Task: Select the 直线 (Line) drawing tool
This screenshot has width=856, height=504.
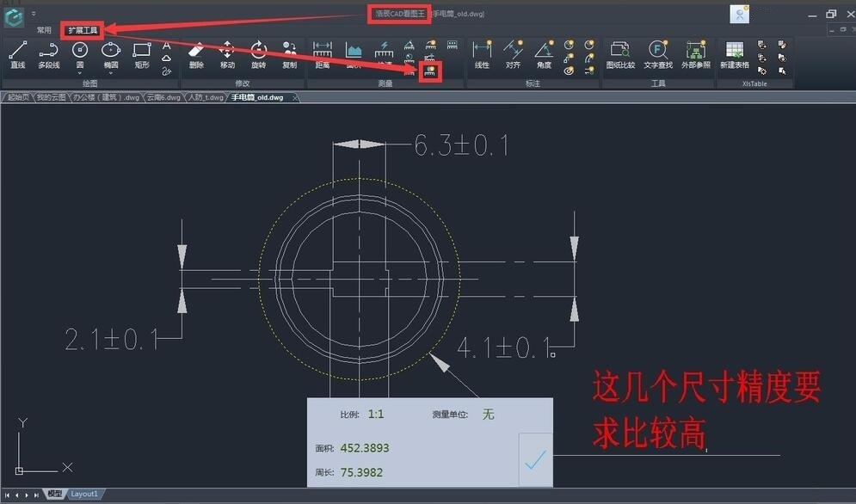Action: (x=17, y=53)
